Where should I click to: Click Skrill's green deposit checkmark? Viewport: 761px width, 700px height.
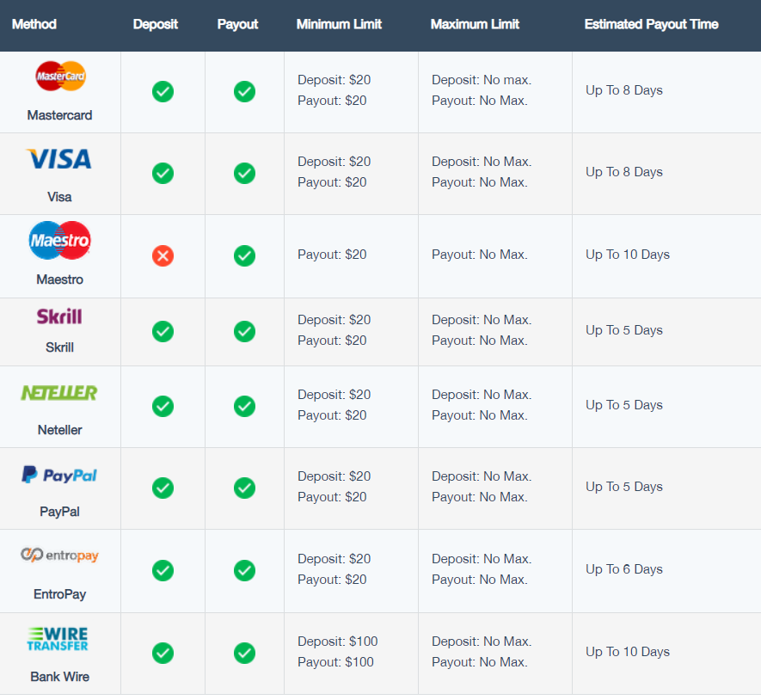163,332
